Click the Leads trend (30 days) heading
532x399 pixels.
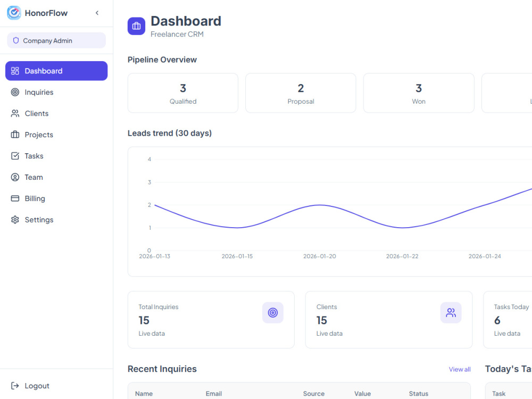coord(170,133)
